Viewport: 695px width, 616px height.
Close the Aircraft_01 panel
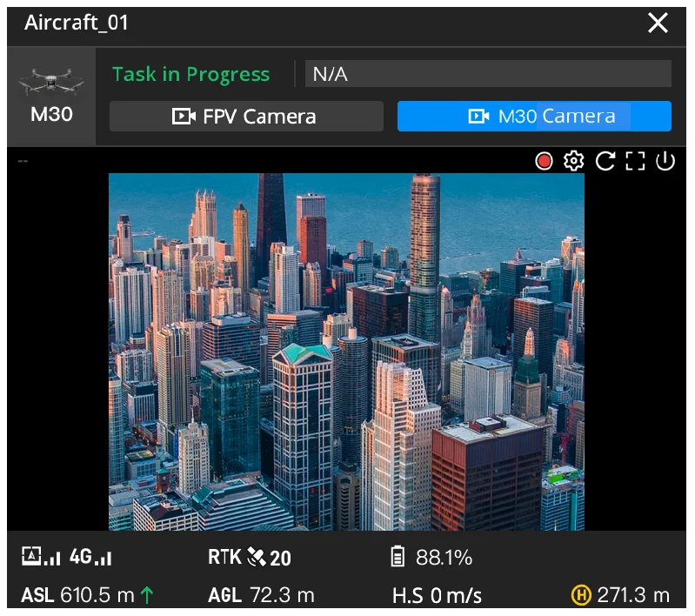click(x=658, y=23)
